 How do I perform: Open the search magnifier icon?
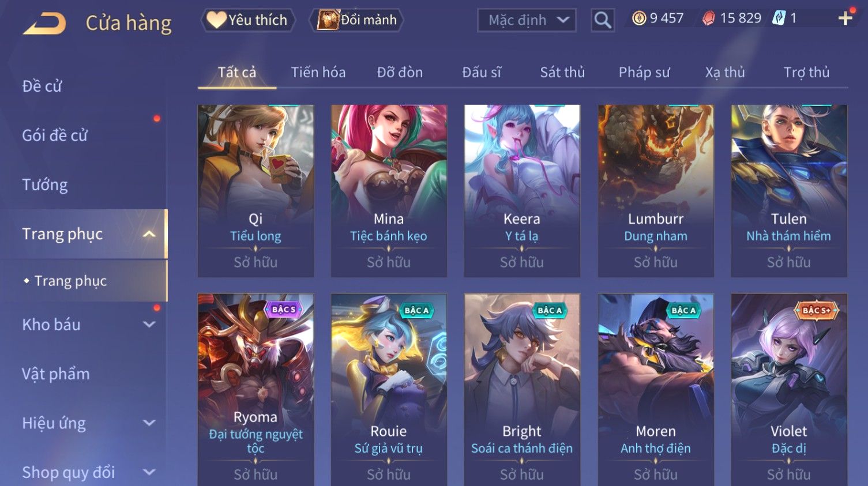pyautogui.click(x=603, y=21)
